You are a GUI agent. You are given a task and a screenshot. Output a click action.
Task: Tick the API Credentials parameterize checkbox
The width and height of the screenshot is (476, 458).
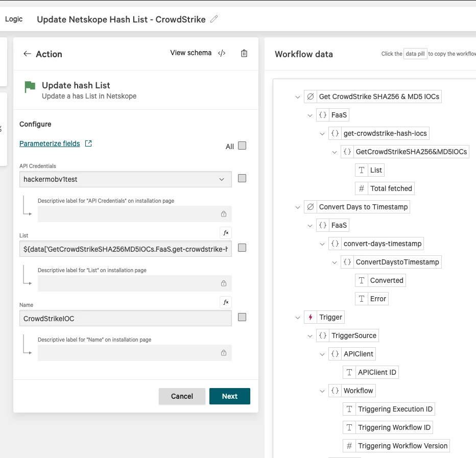pyautogui.click(x=242, y=178)
